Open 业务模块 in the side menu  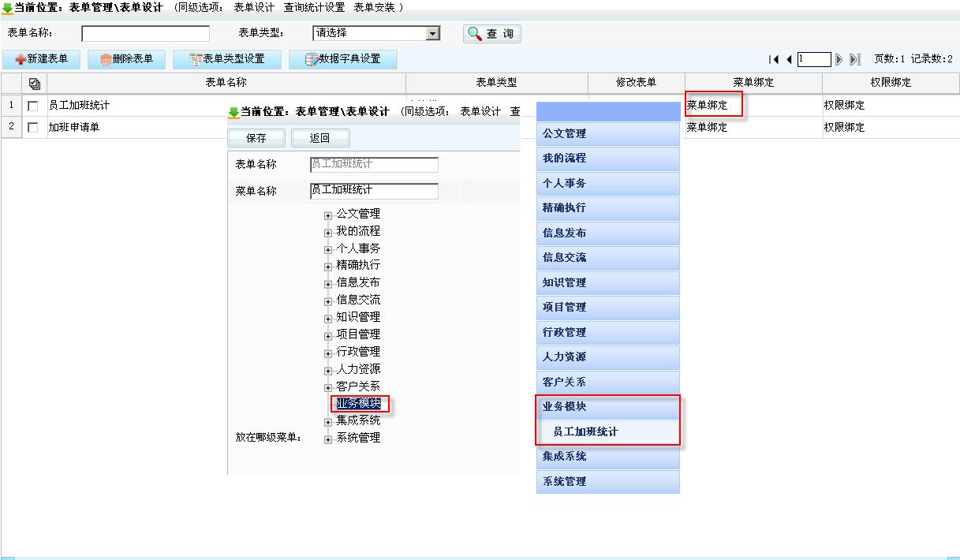click(x=608, y=407)
